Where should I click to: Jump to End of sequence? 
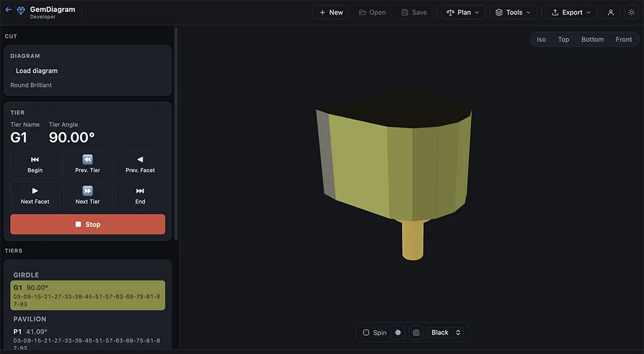140,196
